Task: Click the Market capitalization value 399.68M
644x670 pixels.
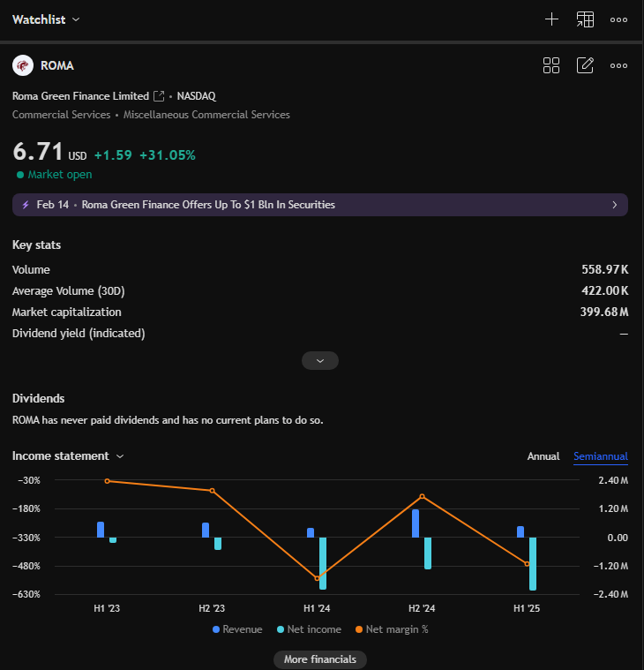Action: [604, 312]
